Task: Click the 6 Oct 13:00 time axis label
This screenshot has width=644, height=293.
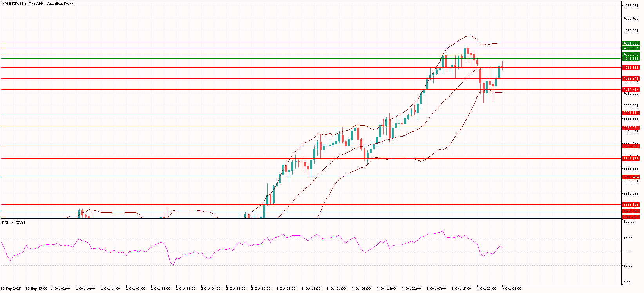Action: click(x=311, y=289)
